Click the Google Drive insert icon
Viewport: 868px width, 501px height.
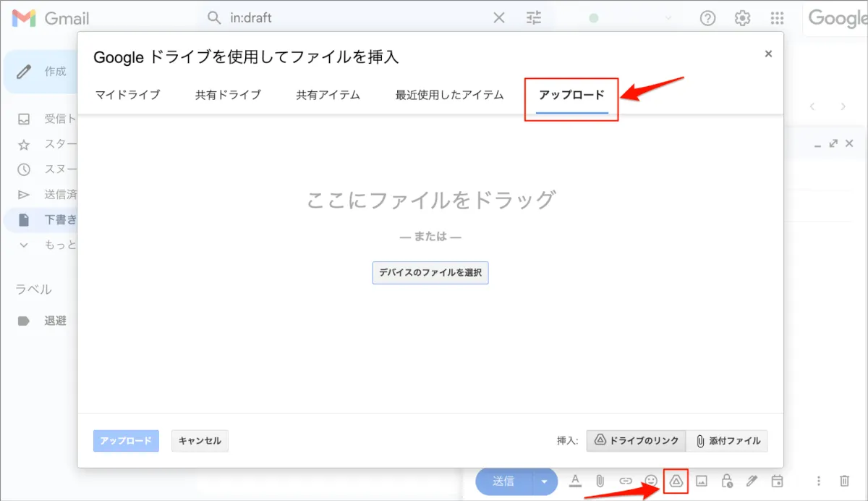click(x=676, y=481)
